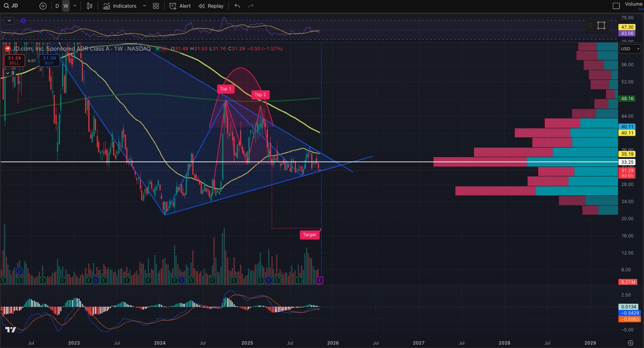The image size is (644, 348).
Task: Open the interval dropdown chevron
Action: tap(74, 6)
